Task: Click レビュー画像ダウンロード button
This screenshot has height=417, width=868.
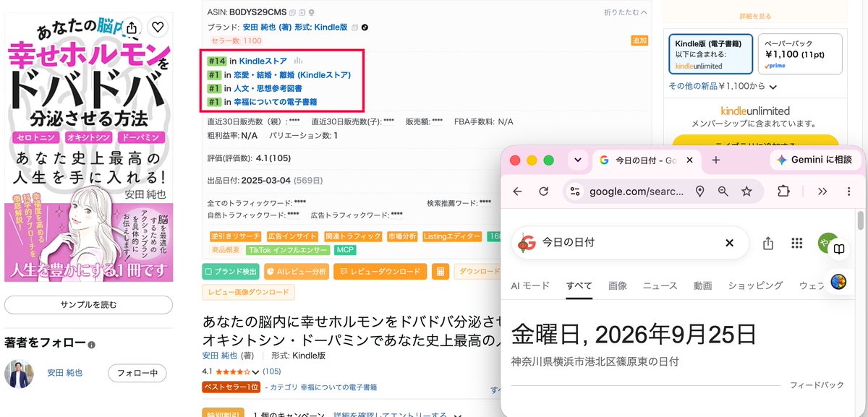Action: 248,292
